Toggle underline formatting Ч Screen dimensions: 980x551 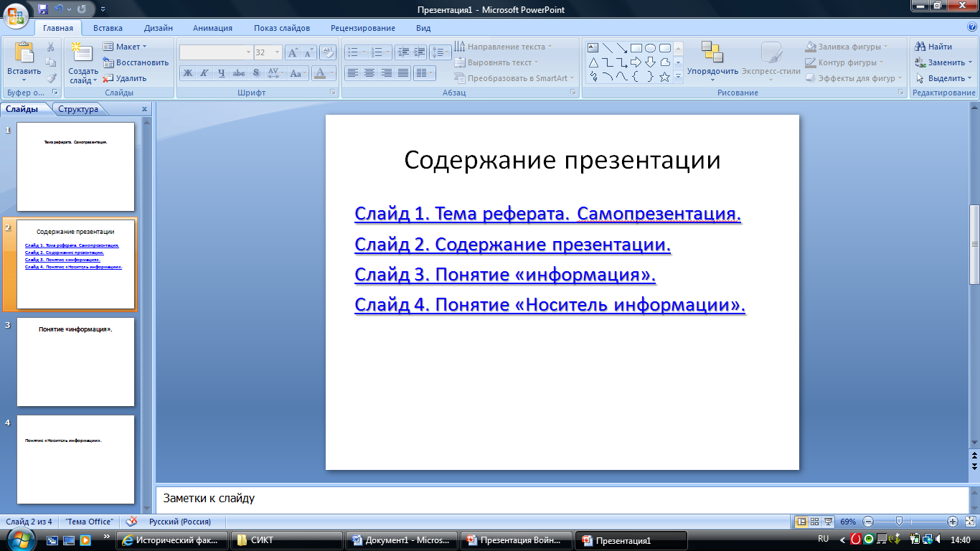tap(221, 73)
